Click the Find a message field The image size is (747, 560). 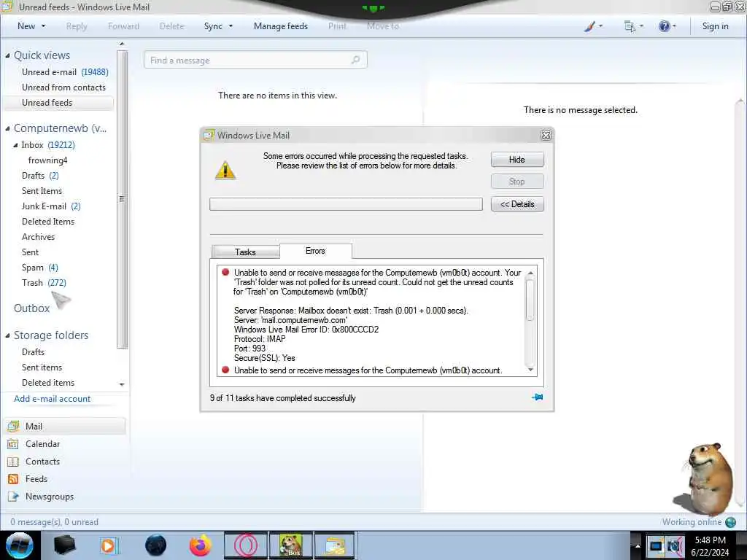click(x=255, y=60)
